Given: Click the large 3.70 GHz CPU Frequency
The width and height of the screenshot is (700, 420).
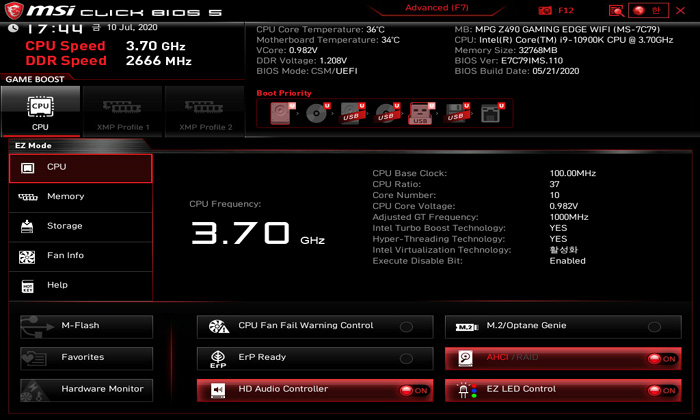Looking at the screenshot, I should 258,233.
